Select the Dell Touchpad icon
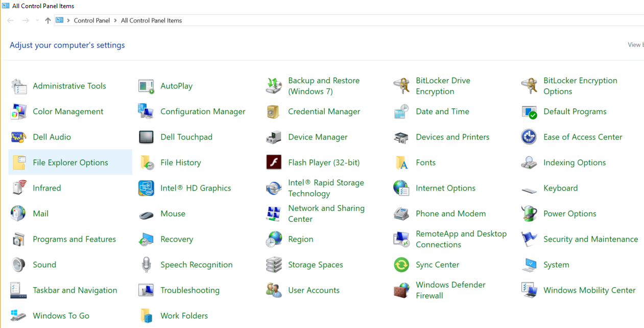 pyautogui.click(x=147, y=137)
